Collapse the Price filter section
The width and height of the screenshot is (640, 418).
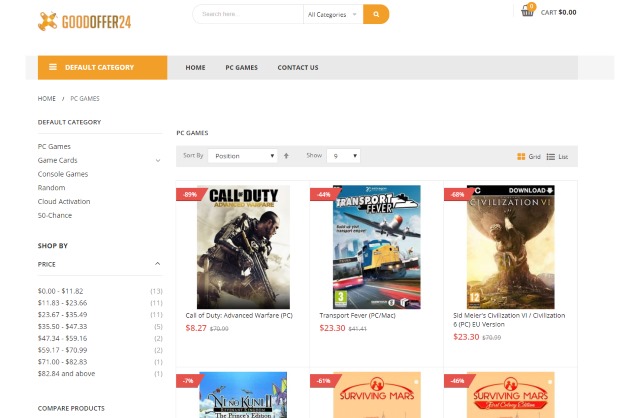pos(158,264)
